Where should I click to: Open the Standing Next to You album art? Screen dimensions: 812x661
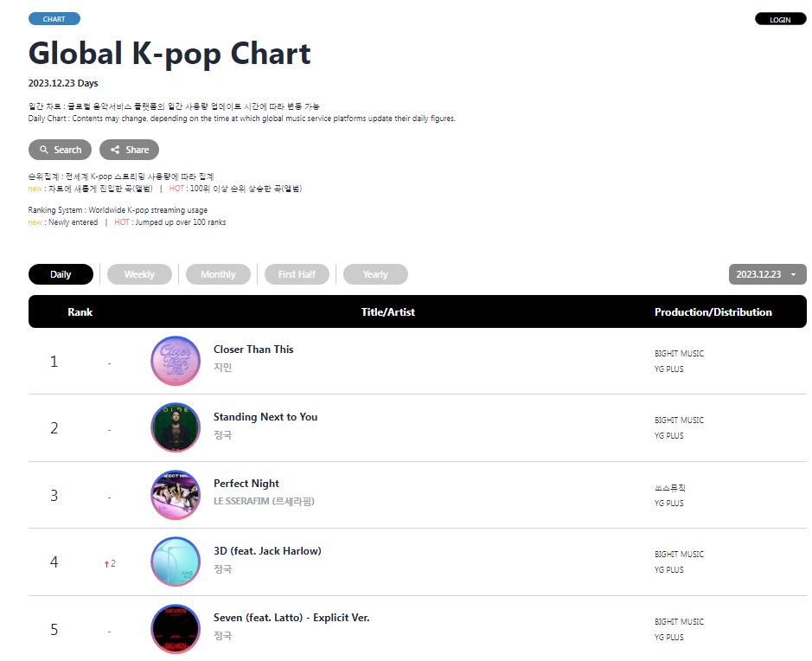(176, 427)
